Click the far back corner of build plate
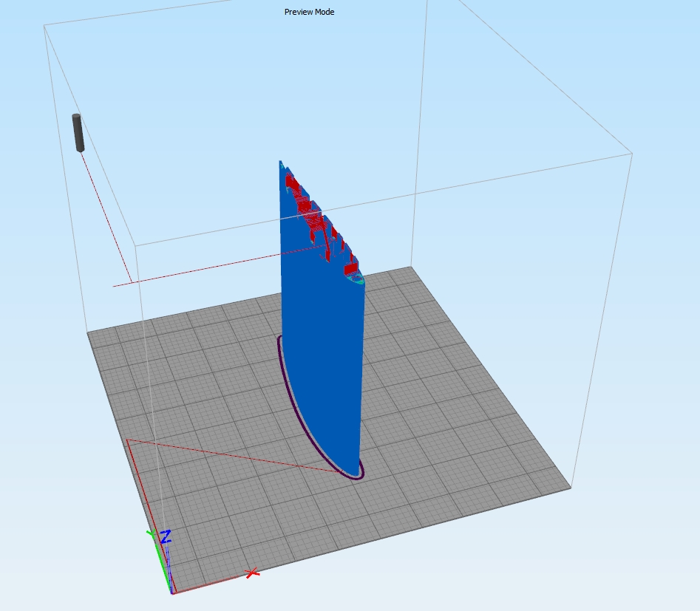Image resolution: width=700 pixels, height=611 pixels. [410, 267]
